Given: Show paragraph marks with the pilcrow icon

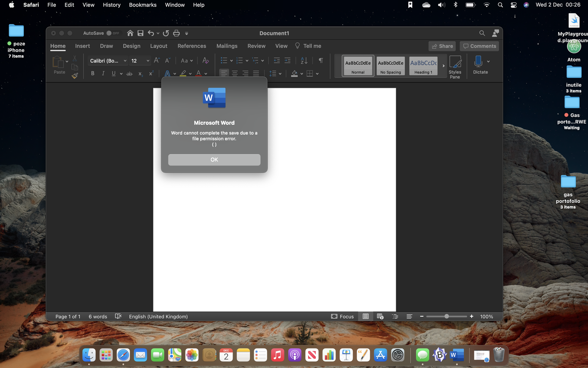Looking at the screenshot, I should (321, 61).
